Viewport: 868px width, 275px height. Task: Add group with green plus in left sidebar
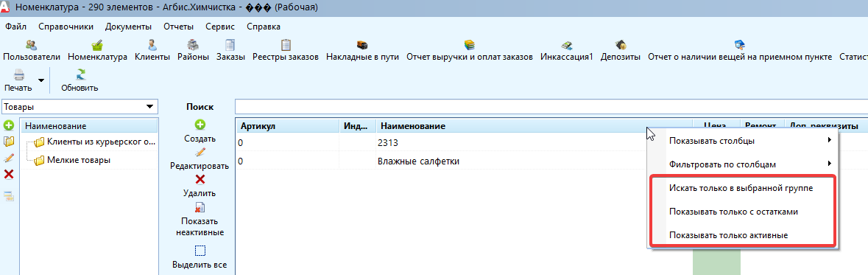point(9,125)
